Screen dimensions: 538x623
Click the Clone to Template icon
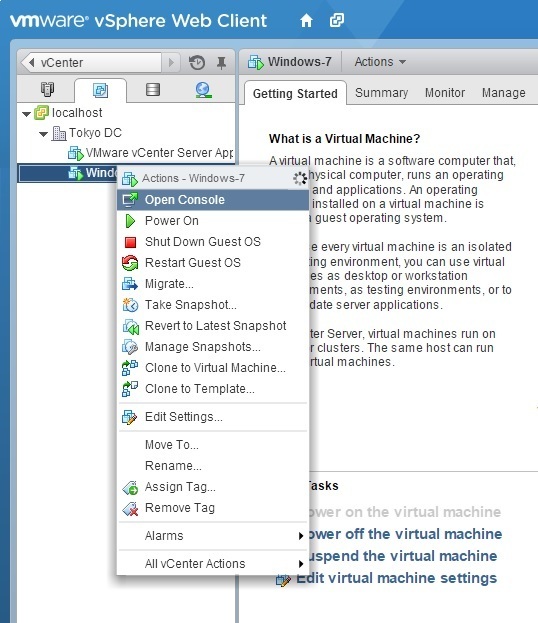[x=130, y=389]
